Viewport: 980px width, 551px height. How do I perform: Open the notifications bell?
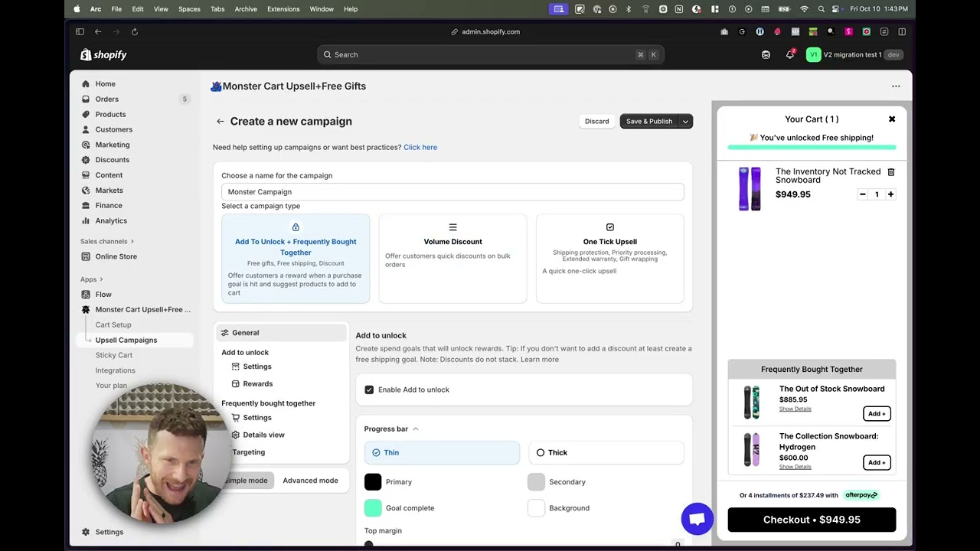coord(789,54)
